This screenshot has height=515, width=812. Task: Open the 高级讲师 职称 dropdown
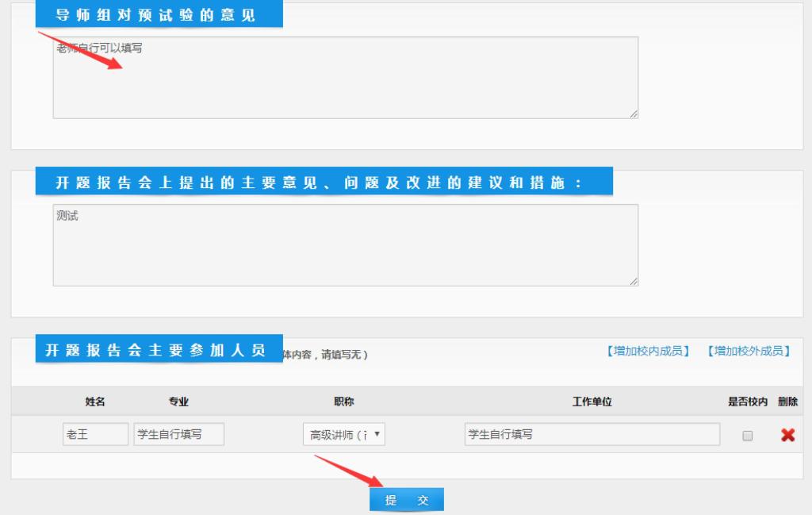pyautogui.click(x=344, y=435)
